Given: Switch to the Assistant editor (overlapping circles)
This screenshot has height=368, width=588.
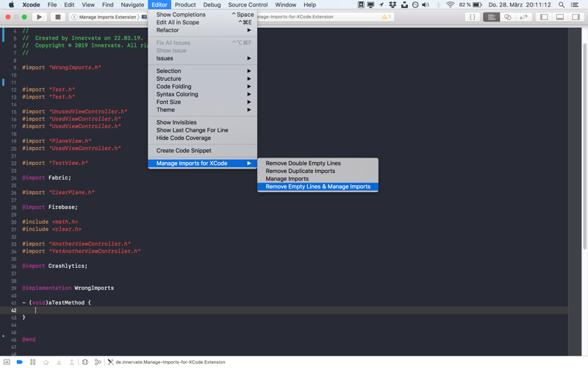Looking at the screenshot, I should coord(507,17).
